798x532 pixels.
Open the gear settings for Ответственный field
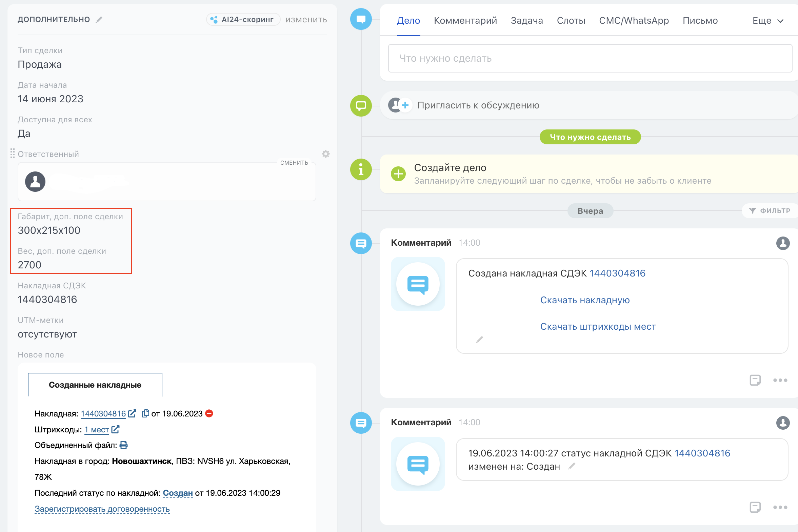point(325,154)
